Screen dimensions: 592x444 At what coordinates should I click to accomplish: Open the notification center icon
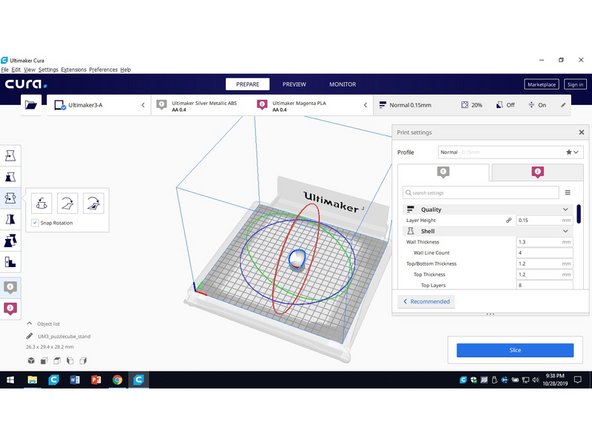coord(577,380)
